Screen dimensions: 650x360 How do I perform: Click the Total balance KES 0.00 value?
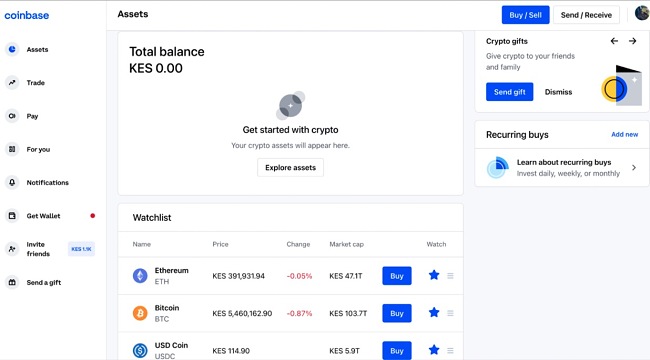coord(156,68)
